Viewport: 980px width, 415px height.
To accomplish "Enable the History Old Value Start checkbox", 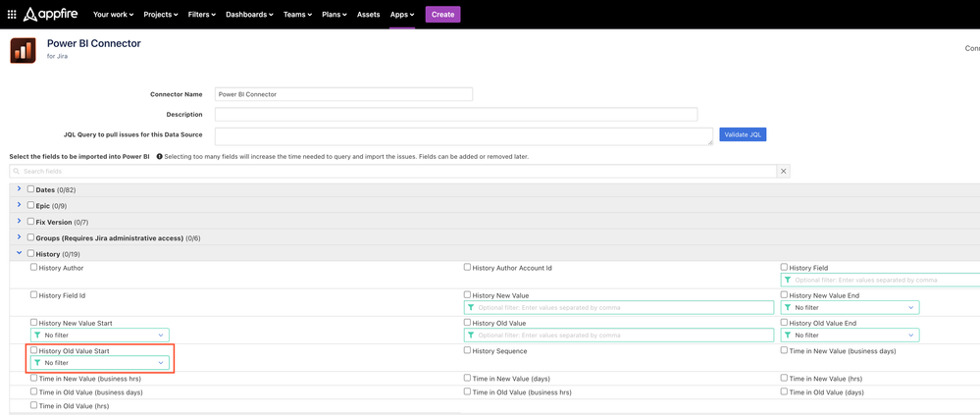I will [x=33, y=350].
